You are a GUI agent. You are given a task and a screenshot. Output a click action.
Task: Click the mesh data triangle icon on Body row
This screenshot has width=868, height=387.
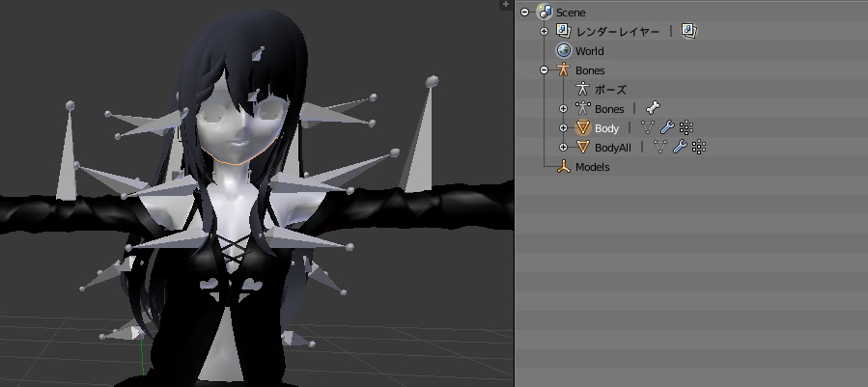648,128
